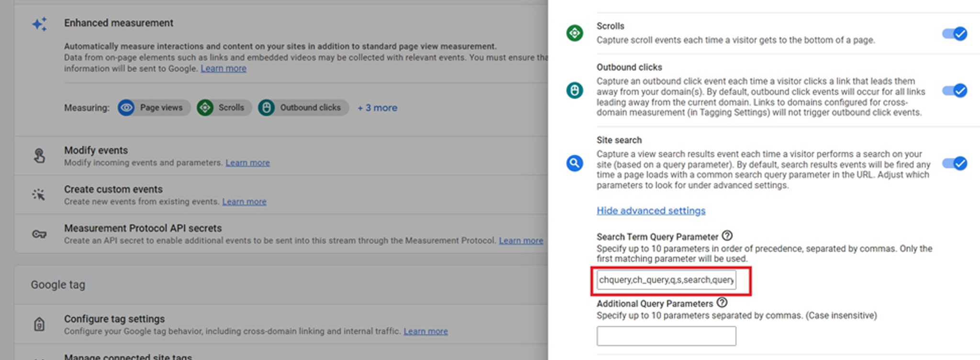Click the Configure tag settings bag icon
Viewport: 980px width, 360px height.
[x=39, y=324]
